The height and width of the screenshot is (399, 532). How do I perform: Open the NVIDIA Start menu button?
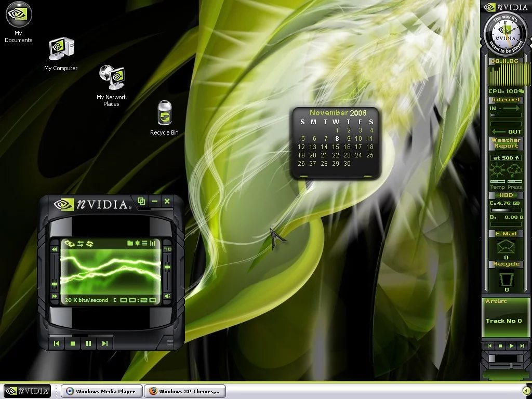click(x=27, y=391)
